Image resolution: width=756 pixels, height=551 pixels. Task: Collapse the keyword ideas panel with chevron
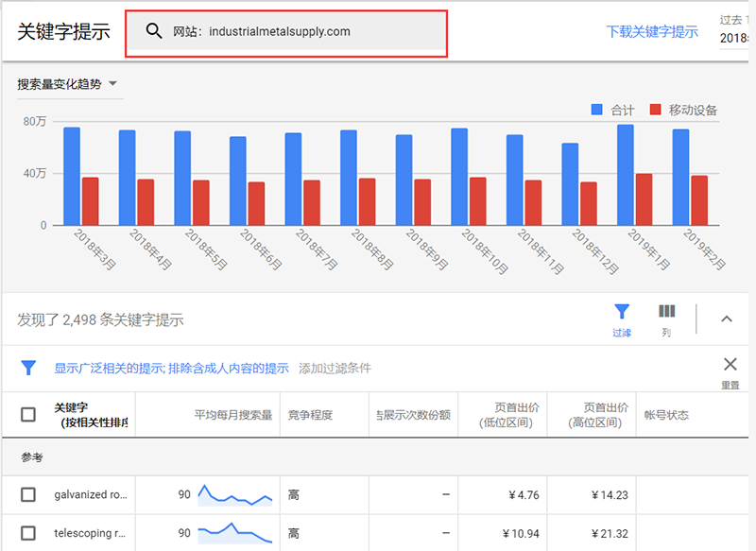(x=726, y=319)
